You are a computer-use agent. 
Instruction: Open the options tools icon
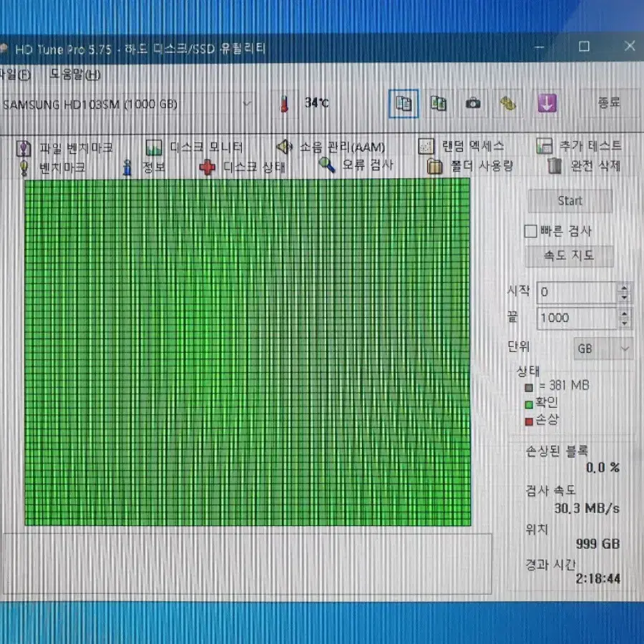[507, 104]
